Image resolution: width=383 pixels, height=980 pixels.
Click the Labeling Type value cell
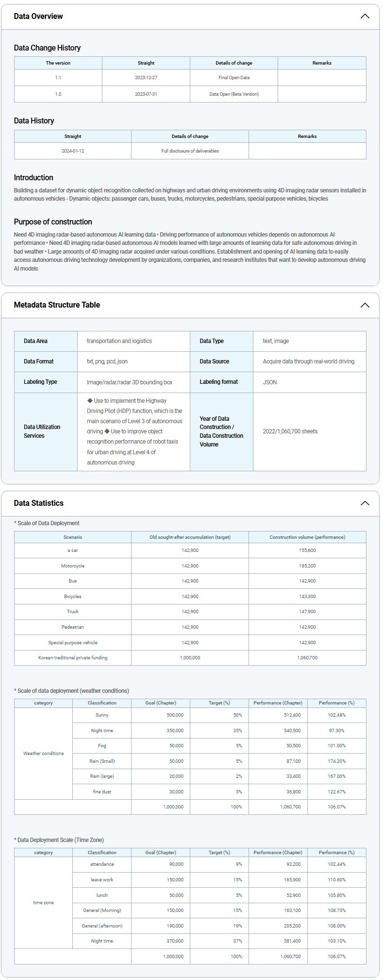click(x=130, y=382)
